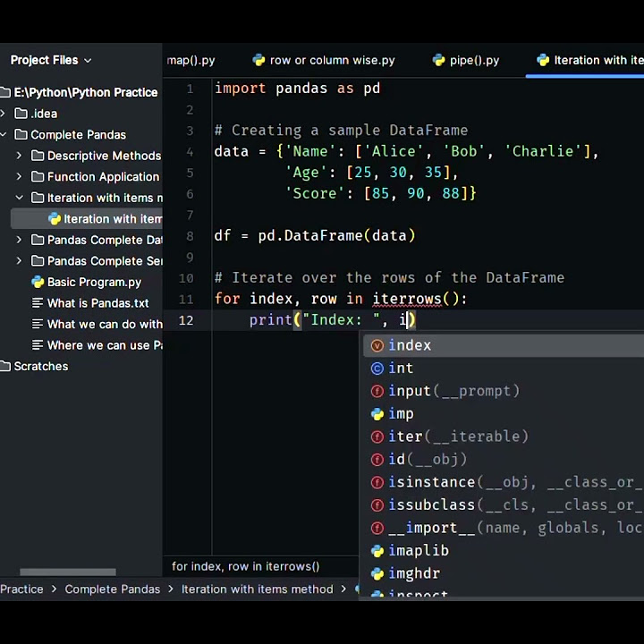Click the Basic Program.py Python icon
This screenshot has height=644, width=644.
point(38,282)
